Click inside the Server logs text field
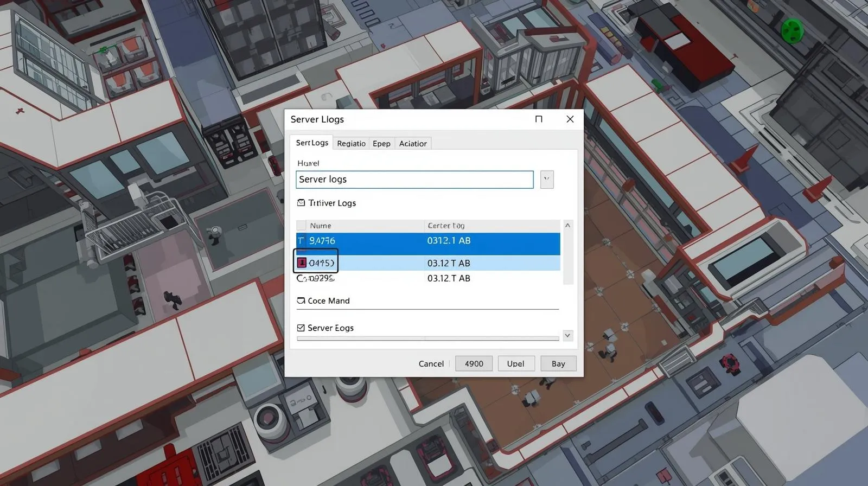This screenshot has height=486, width=868. tap(414, 180)
